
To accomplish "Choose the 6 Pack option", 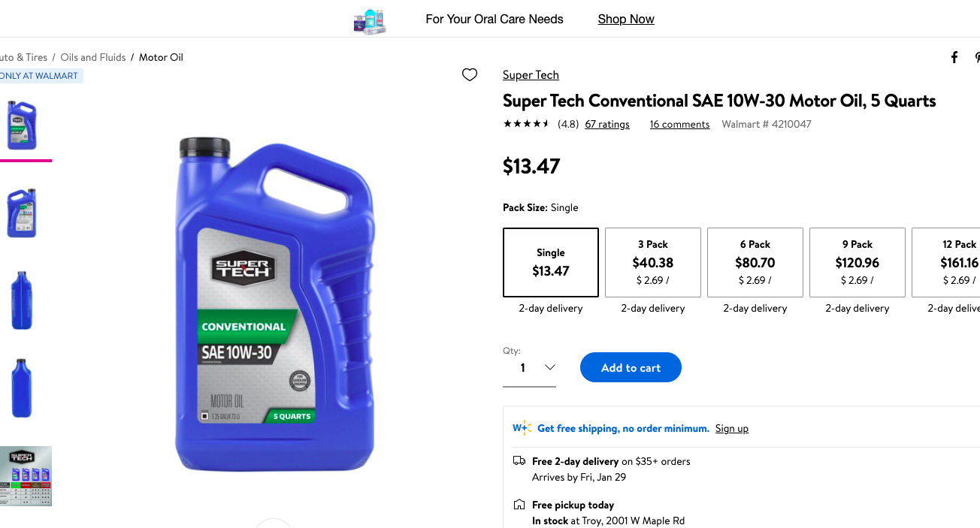I will pos(755,262).
